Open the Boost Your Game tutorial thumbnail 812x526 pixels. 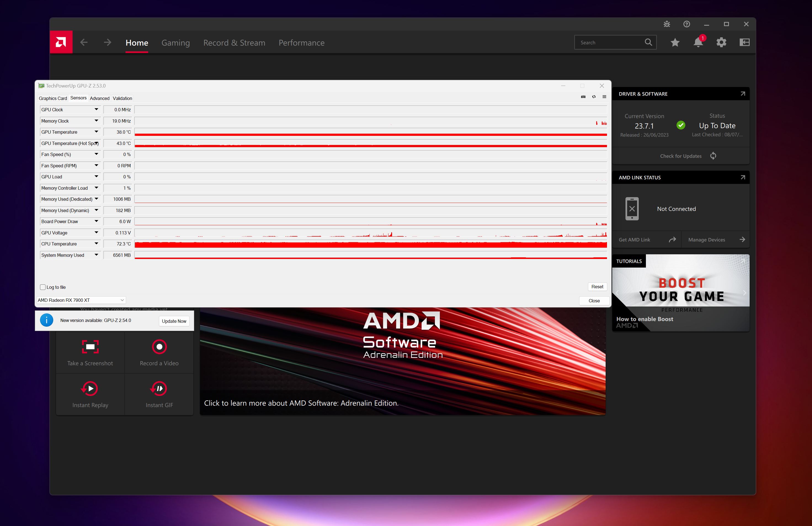point(681,292)
